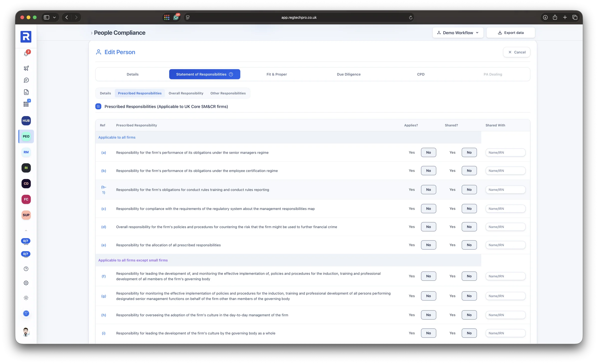
Task: Open the FC module icon
Action: (26, 199)
